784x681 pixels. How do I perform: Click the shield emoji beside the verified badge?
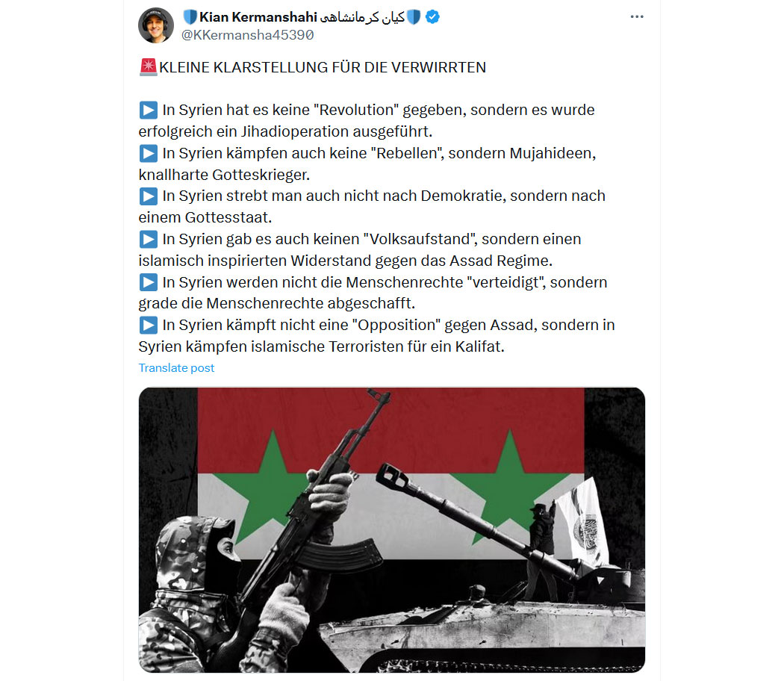(414, 17)
